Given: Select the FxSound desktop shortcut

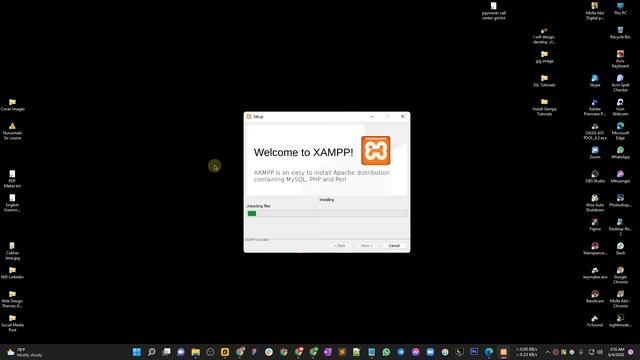Looking at the screenshot, I should 595,320.
